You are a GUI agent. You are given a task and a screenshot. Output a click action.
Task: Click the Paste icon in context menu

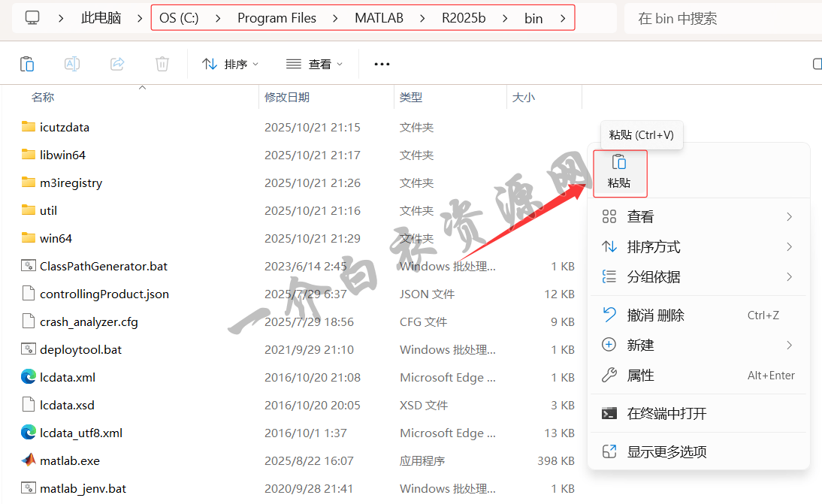(x=619, y=173)
